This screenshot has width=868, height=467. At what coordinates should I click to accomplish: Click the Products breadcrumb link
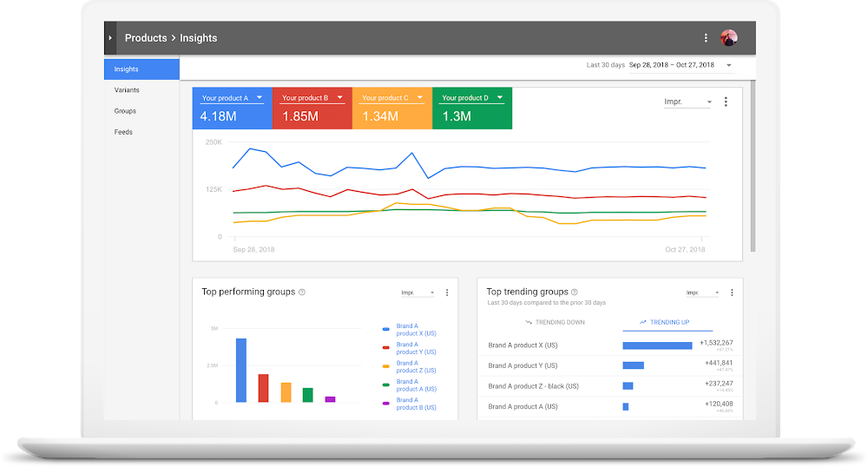145,38
